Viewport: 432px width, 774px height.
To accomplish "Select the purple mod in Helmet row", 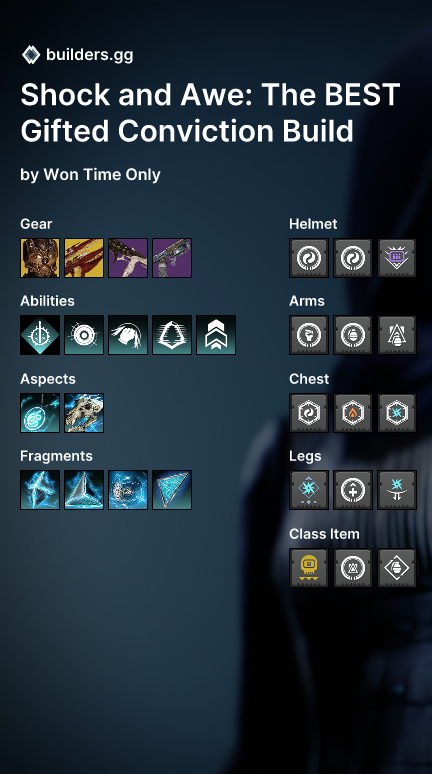I will (397, 258).
